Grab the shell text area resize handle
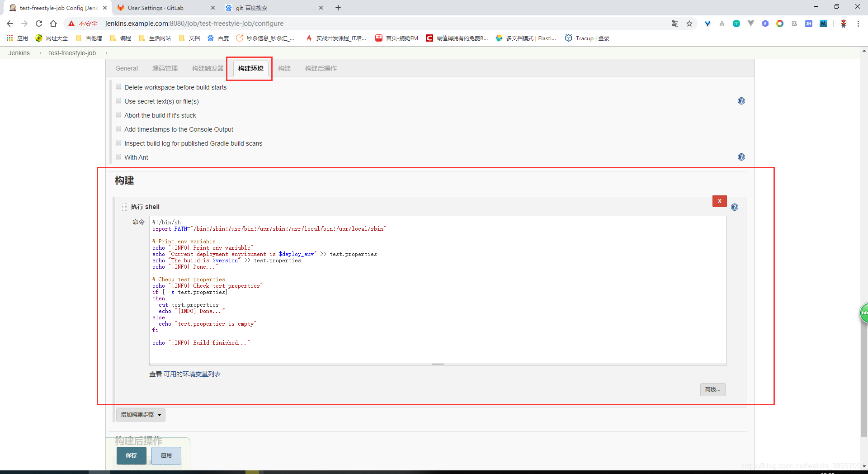868x474 pixels. (x=438, y=364)
